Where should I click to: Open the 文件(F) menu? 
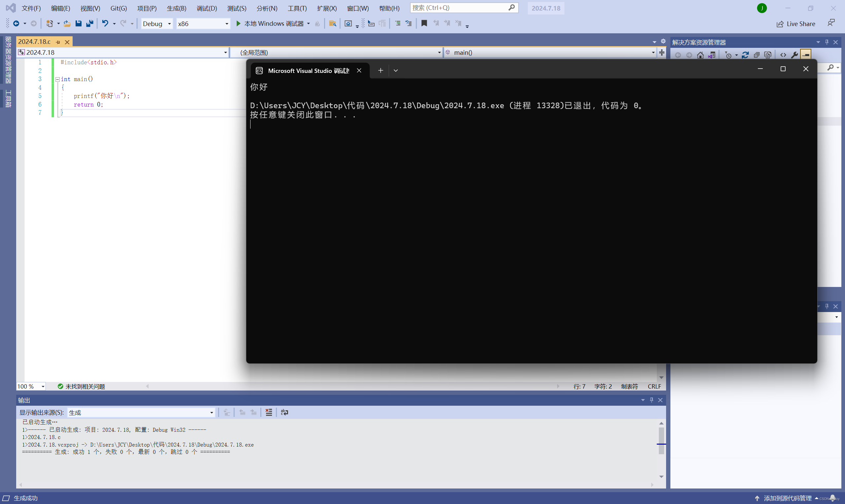pos(31,8)
